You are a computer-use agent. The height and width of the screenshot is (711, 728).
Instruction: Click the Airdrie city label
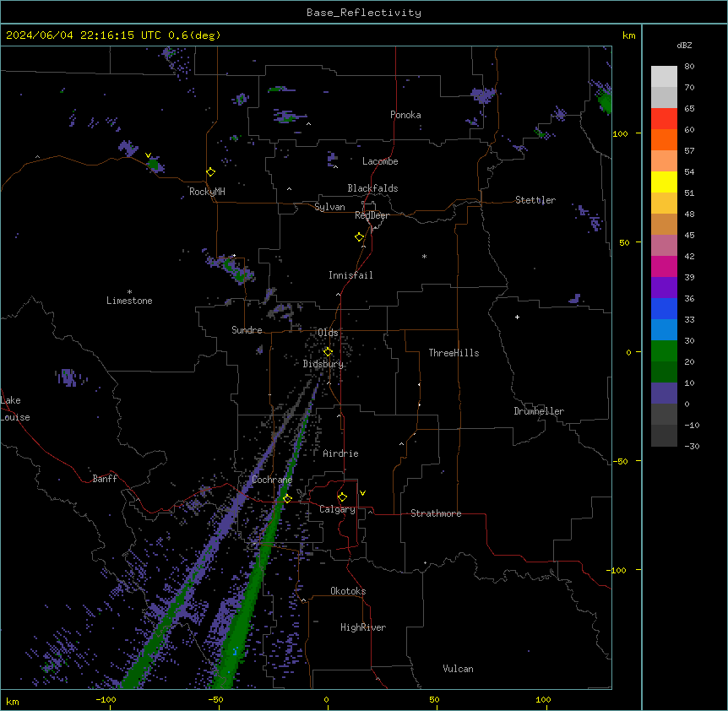[x=341, y=453]
